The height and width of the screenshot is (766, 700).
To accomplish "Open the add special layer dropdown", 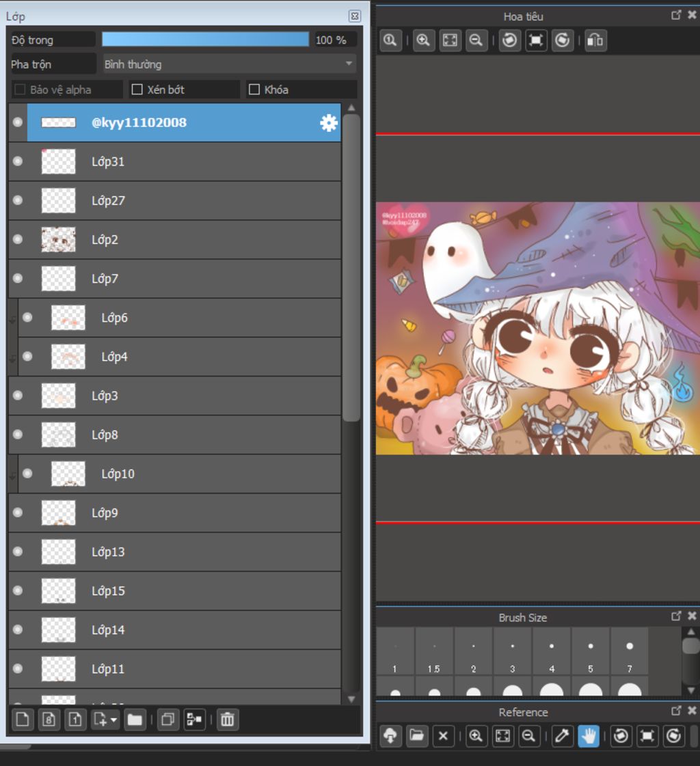I will click(105, 720).
